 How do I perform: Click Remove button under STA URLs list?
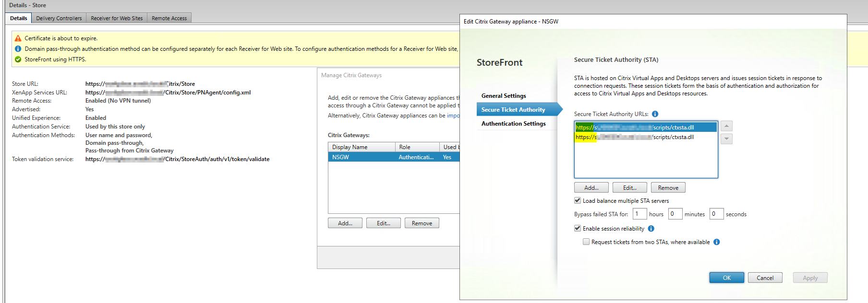tap(668, 188)
